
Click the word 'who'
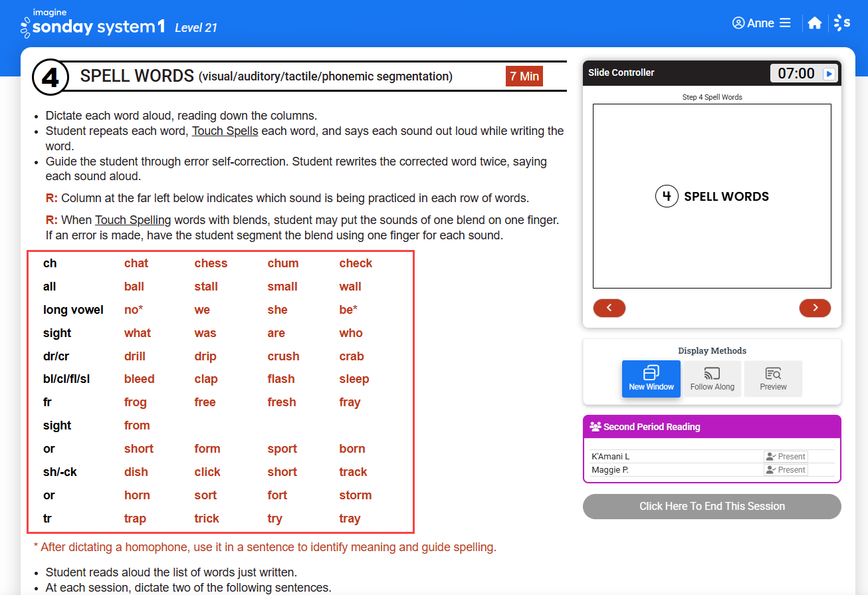pos(351,333)
